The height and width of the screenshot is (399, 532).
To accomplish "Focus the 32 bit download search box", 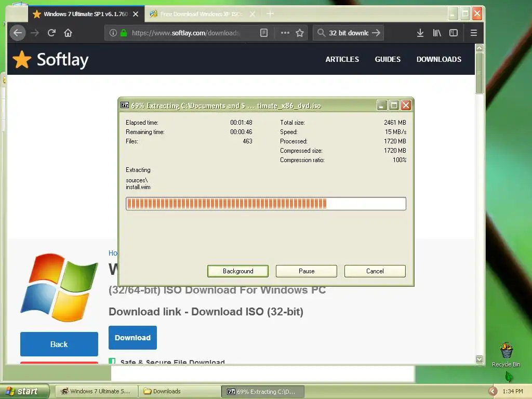I will 349,33.
